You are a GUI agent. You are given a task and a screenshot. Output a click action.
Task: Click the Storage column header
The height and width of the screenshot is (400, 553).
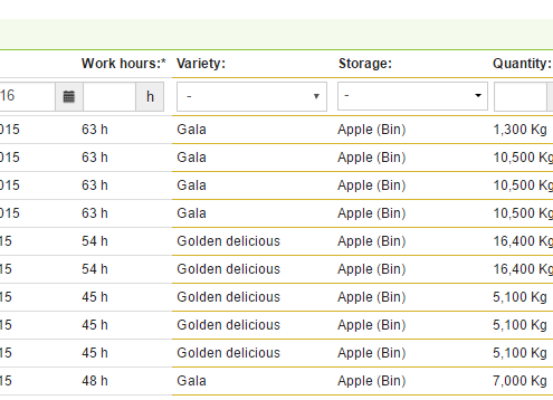point(365,64)
